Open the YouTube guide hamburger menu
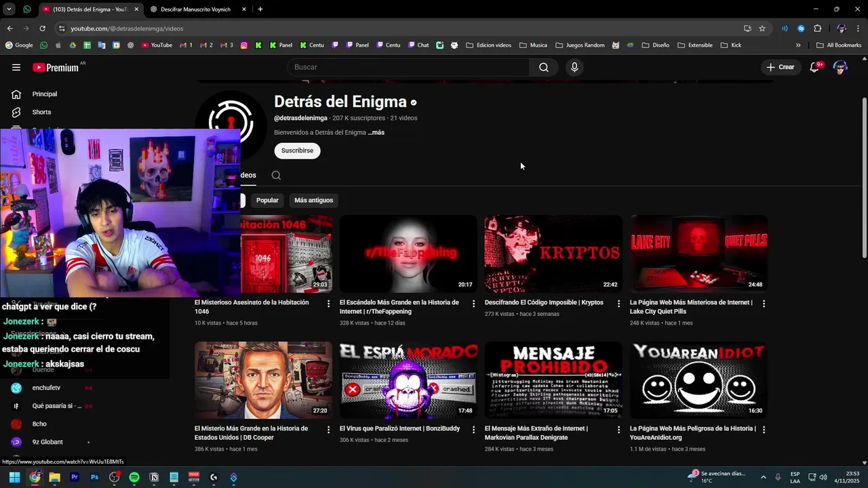 (x=16, y=67)
